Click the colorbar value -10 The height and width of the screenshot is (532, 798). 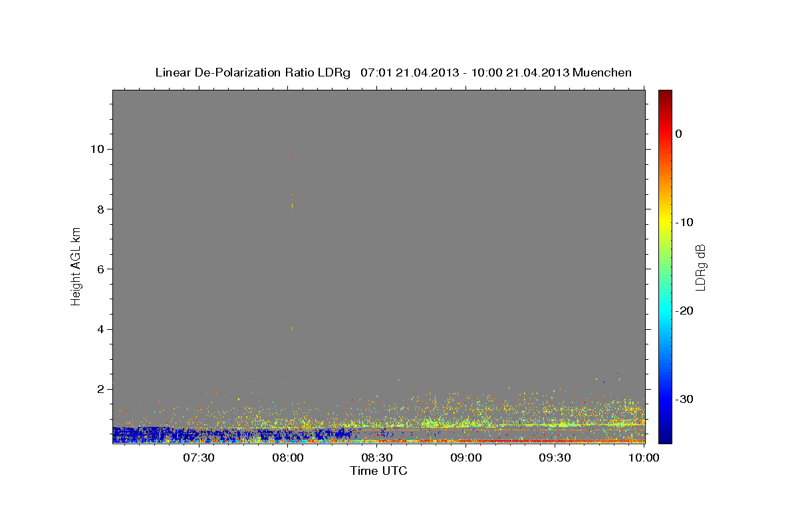click(684, 222)
